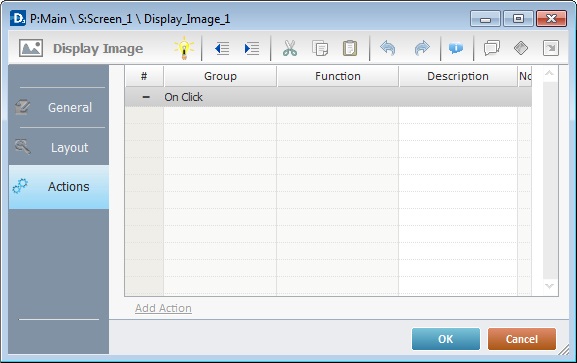
Task: Confirm with the OK button
Action: point(446,339)
